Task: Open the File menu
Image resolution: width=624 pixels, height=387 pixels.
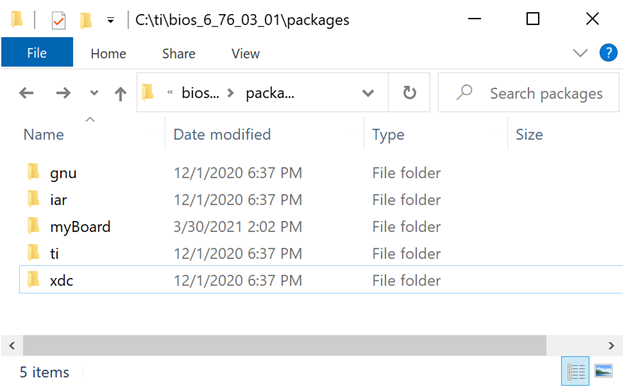Action: pos(37,53)
